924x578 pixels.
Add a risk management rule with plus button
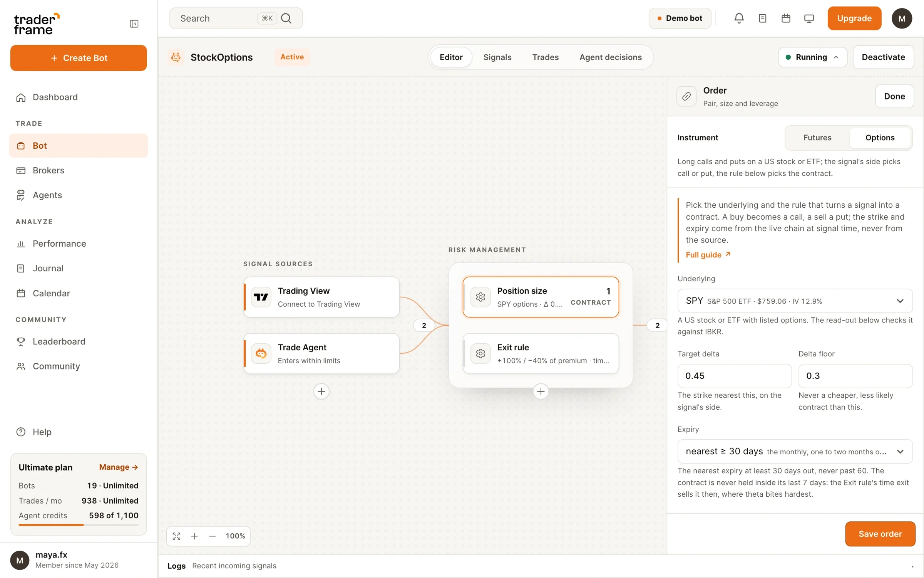pos(541,391)
